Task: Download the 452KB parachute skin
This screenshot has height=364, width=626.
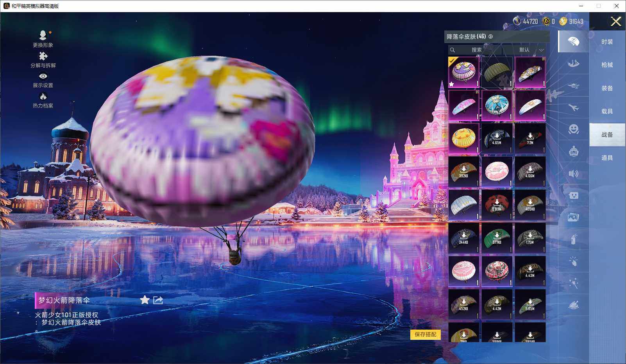Action: (463, 304)
